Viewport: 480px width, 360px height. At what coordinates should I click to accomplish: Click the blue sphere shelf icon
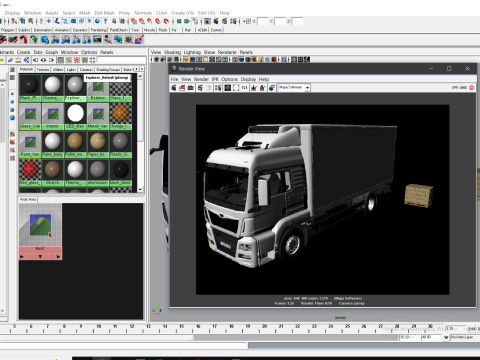44,40
